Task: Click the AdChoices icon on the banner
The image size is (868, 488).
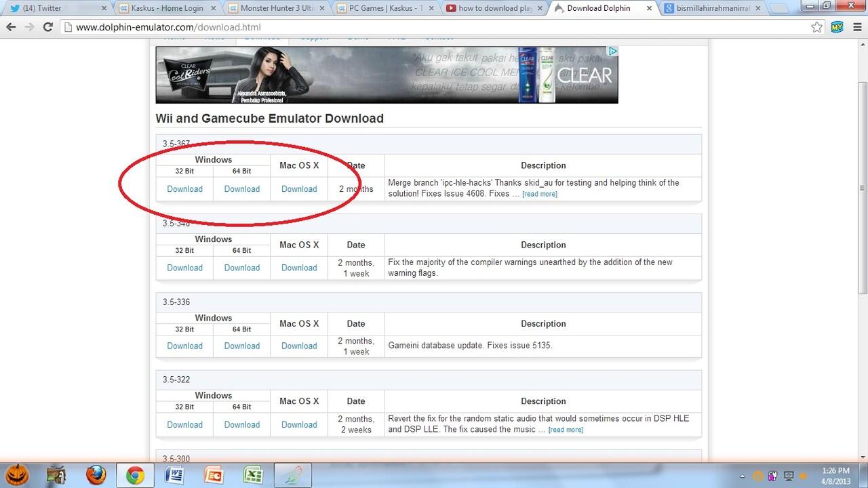Action: (612, 51)
